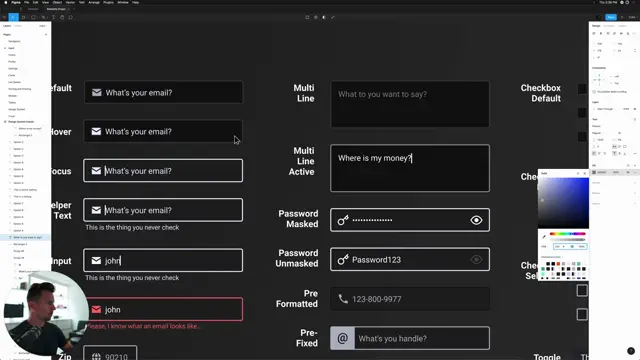
Task: Click the key icon in Password Masked field
Action: [x=343, y=220]
